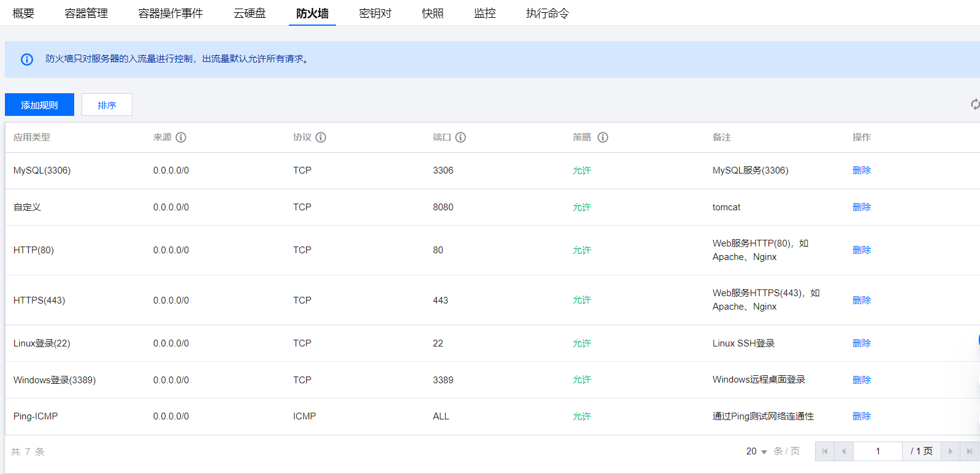
Task: Go to next page of rules
Action: coord(951,451)
